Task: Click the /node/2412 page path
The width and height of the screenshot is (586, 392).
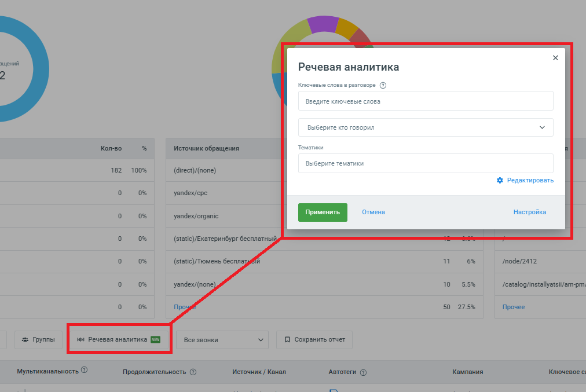Action: pyautogui.click(x=519, y=261)
